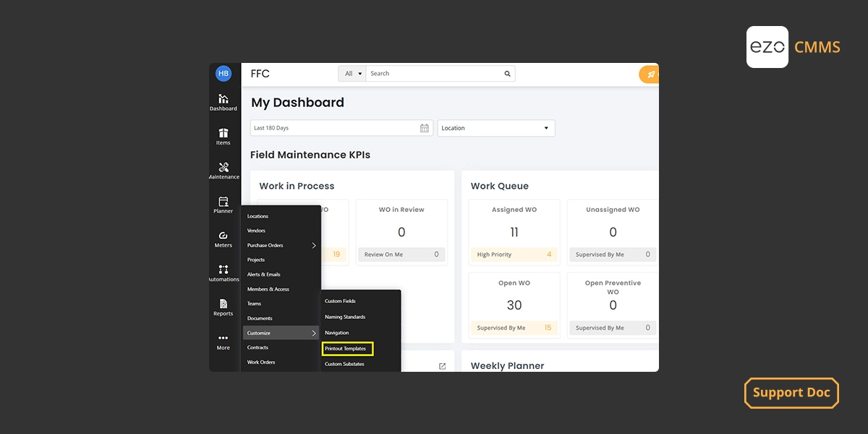Open the All search filter dropdown
Image resolution: width=868 pixels, height=434 pixels.
click(x=353, y=74)
